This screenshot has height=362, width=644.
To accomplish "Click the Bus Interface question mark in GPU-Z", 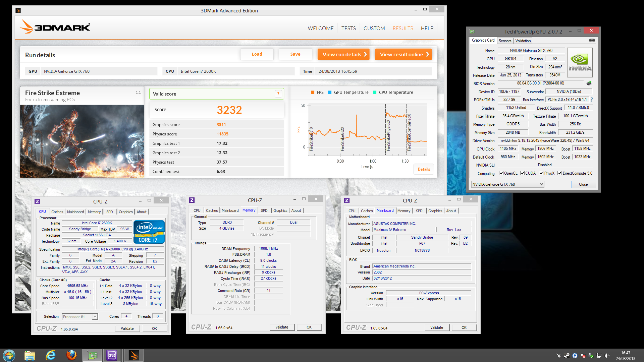I will coord(592,100).
